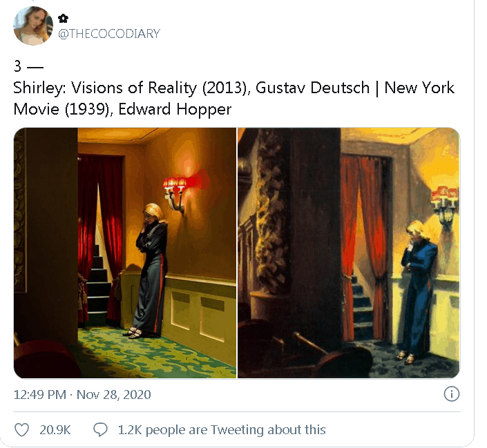The image size is (487, 448).
Task: Click the staircase in the Hopper painting
Action: pos(361,307)
